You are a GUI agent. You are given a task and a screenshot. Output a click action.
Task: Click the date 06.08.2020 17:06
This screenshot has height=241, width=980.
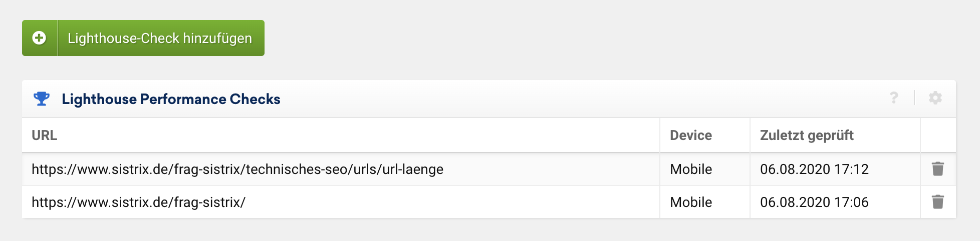[814, 202]
